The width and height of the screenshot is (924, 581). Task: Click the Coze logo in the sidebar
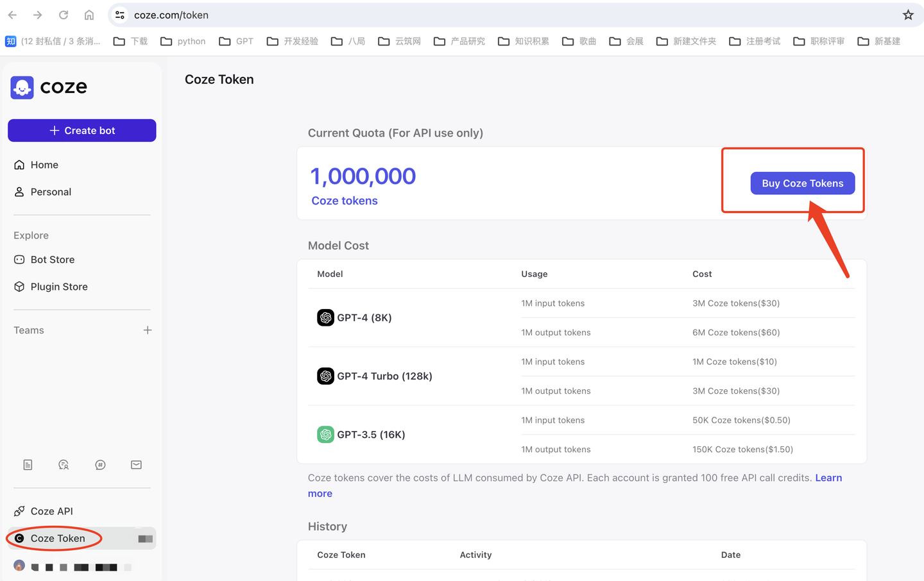click(49, 87)
